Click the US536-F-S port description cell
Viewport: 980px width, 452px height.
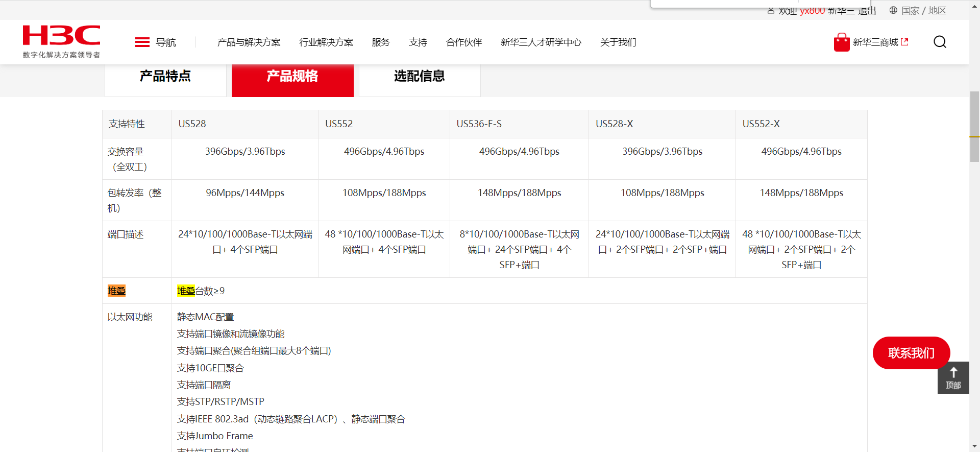coord(519,250)
